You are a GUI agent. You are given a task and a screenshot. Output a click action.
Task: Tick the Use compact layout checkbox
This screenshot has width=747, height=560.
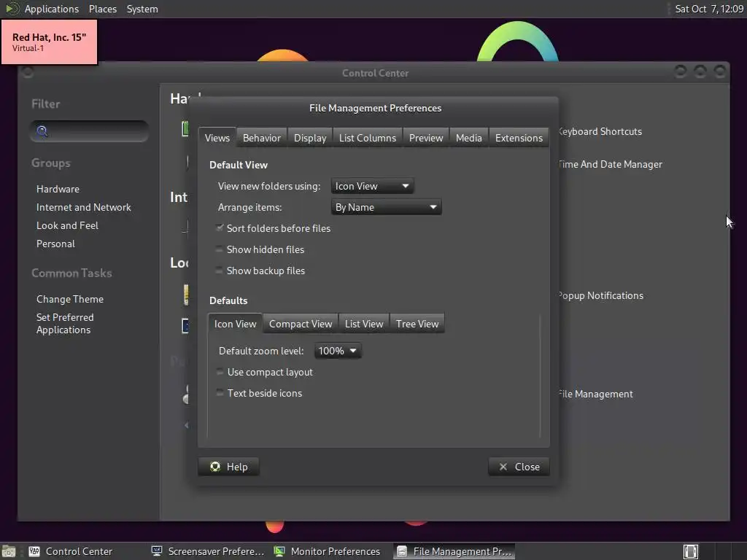coord(220,372)
